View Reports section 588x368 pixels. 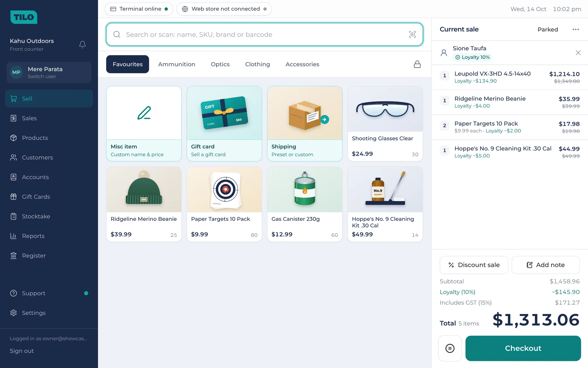point(49,236)
